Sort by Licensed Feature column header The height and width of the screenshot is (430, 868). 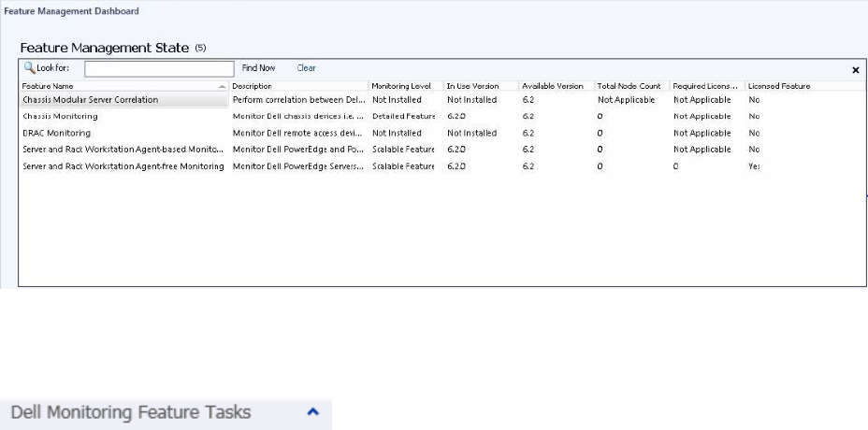tap(805, 86)
